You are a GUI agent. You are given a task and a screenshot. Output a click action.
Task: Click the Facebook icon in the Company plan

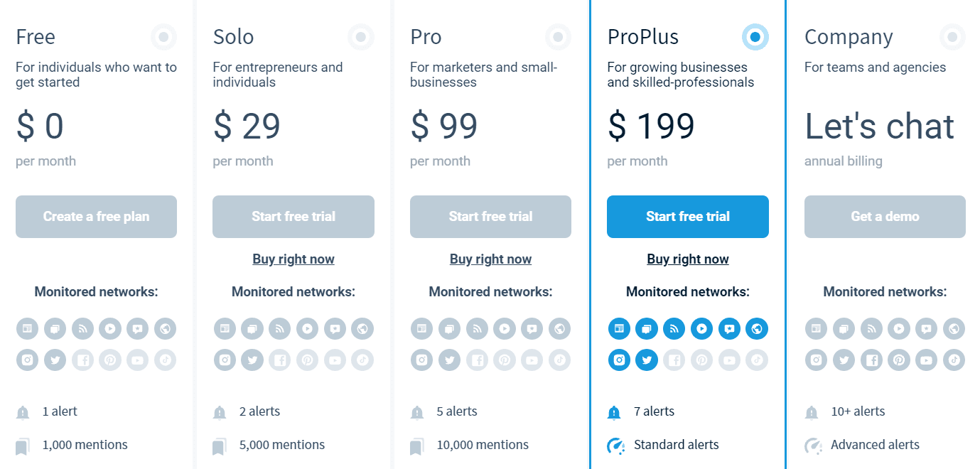point(871,360)
